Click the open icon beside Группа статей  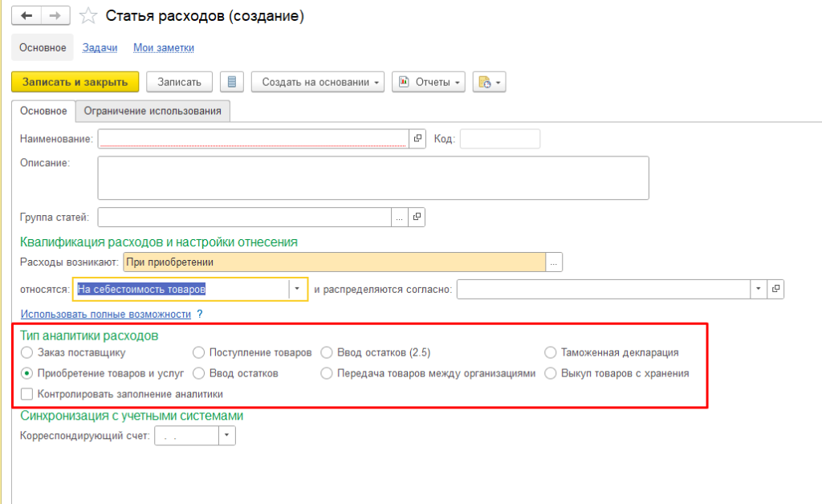pyautogui.click(x=417, y=217)
